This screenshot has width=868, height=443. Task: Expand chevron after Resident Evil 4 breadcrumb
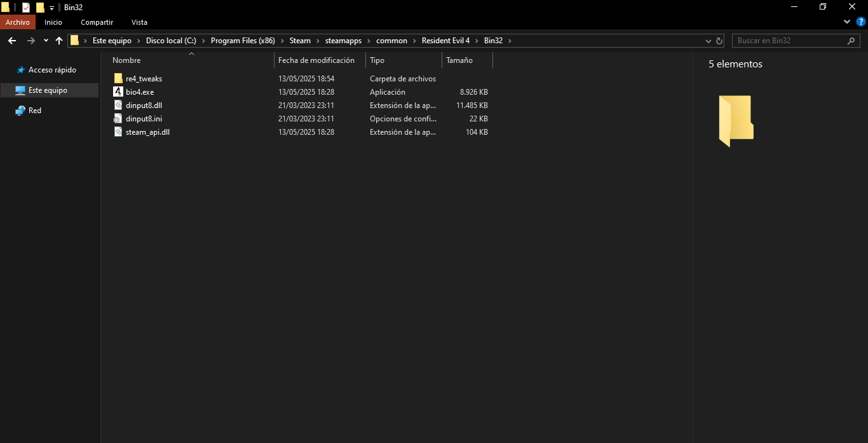(x=477, y=41)
